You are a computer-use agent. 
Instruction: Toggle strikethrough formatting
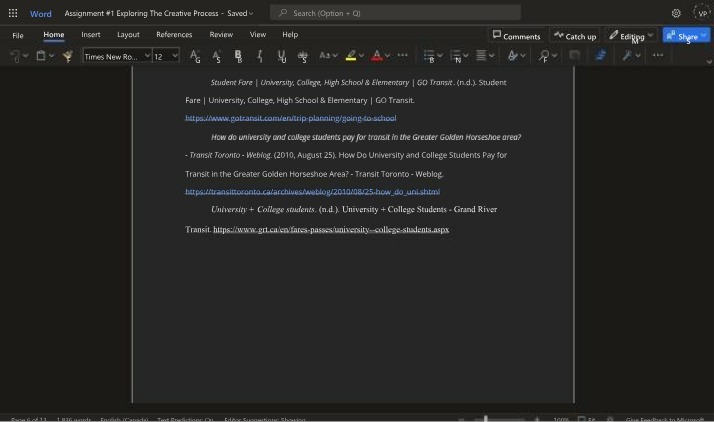coord(303,56)
